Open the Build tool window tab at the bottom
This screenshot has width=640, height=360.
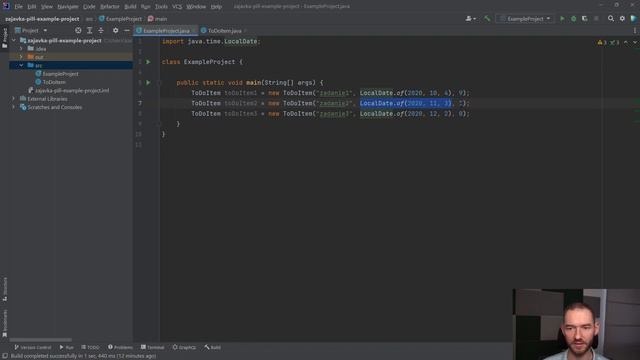click(213, 347)
